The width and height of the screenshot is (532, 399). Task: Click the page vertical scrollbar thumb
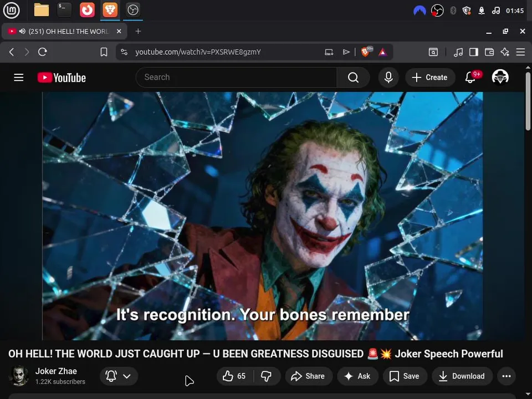click(x=528, y=100)
